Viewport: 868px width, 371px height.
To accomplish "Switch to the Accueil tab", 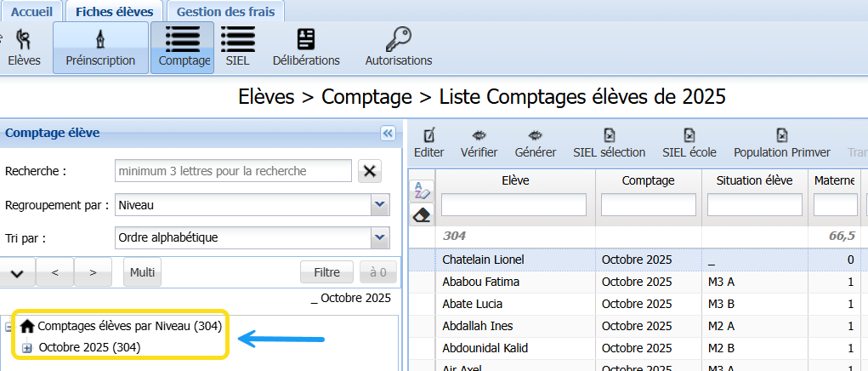I will [33, 12].
